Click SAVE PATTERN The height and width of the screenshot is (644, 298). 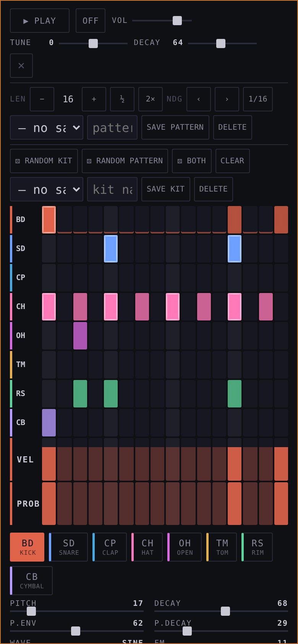175,127
